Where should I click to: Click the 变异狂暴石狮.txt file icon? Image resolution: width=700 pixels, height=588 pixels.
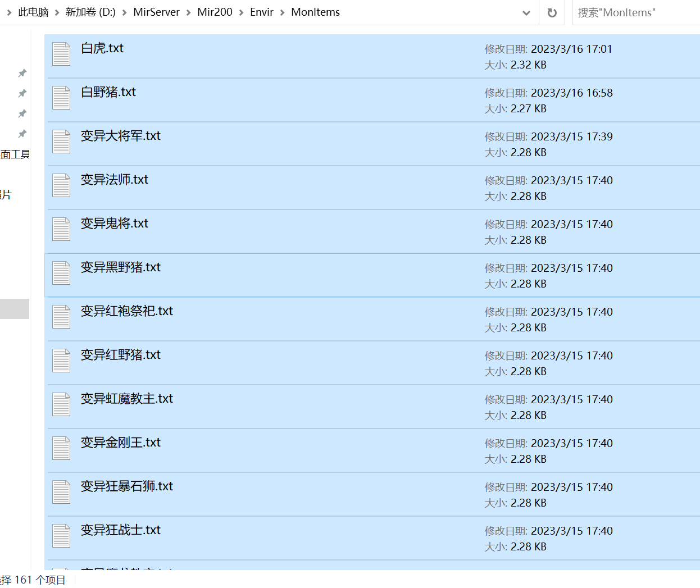click(61, 492)
